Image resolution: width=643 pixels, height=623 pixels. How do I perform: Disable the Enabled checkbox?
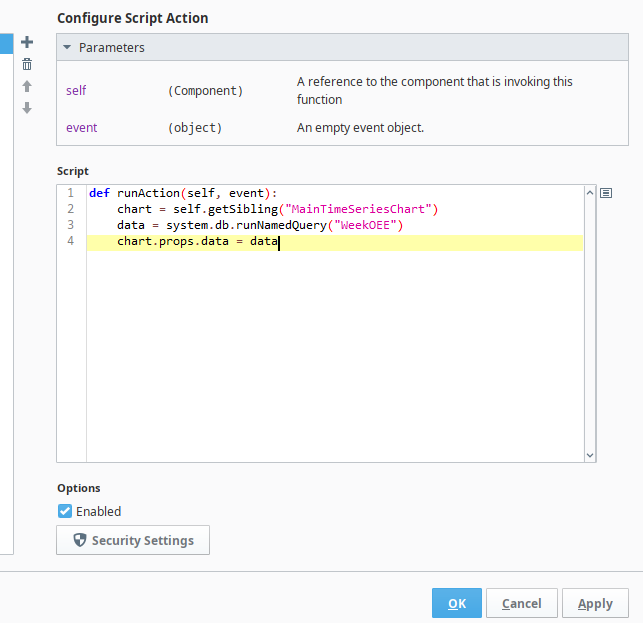65,511
